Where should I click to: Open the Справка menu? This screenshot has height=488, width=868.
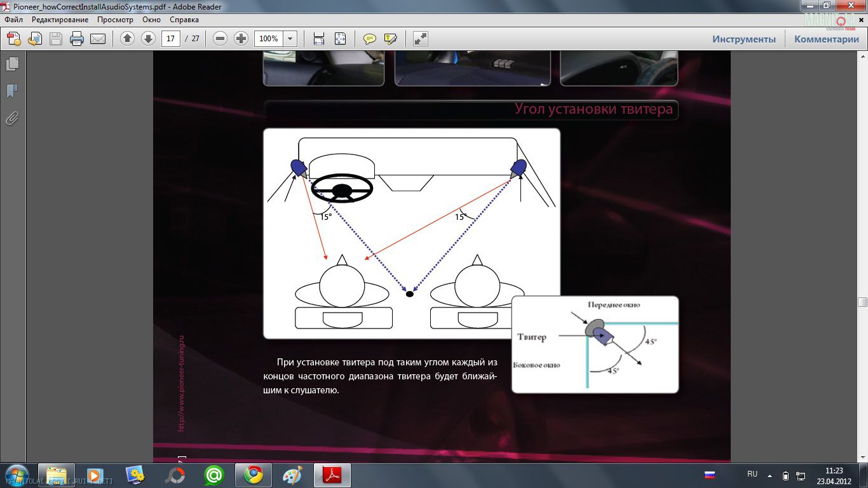pyautogui.click(x=184, y=20)
